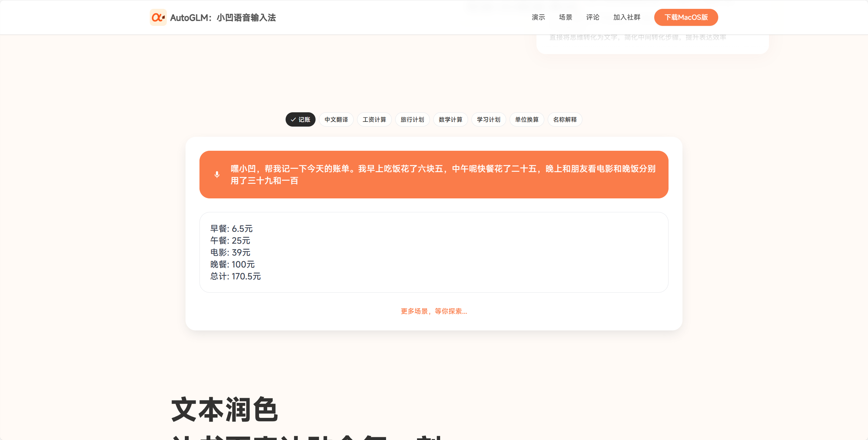Click the microphone icon in orange bubble
Viewport: 868px width, 440px height.
(217, 175)
